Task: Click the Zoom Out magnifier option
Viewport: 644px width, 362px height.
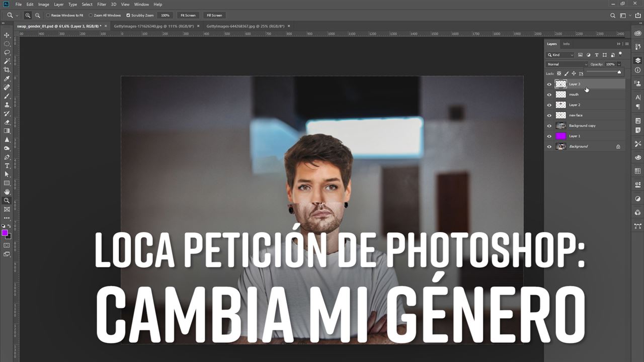Action: (37, 16)
